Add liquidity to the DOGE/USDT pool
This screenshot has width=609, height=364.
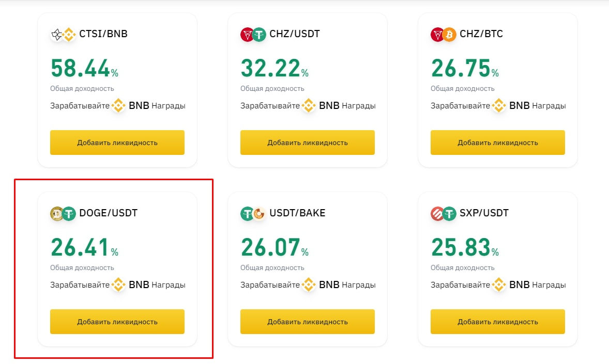(117, 322)
